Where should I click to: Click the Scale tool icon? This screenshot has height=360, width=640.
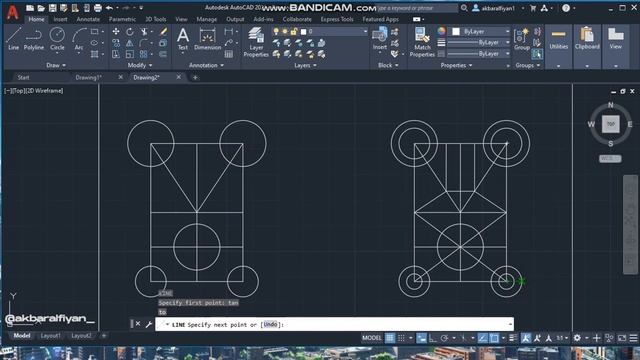pyautogui.click(x=129, y=54)
